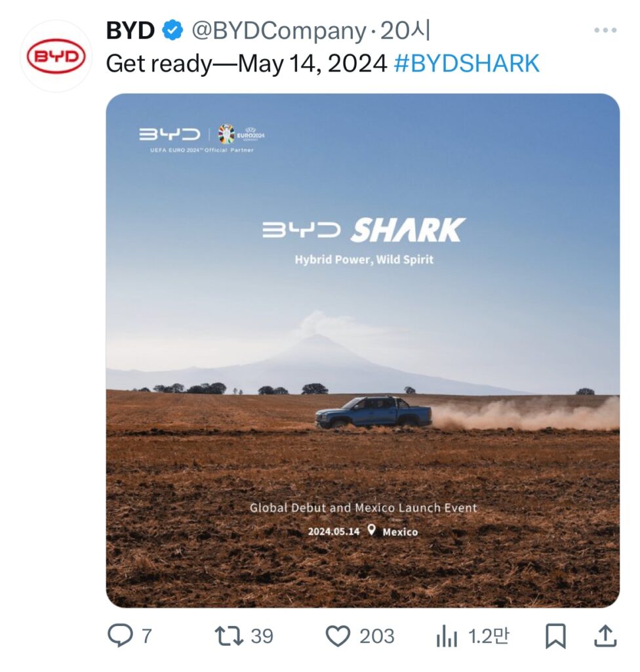Reply using the speech bubble icon
640x672 pixels.
tap(120, 635)
